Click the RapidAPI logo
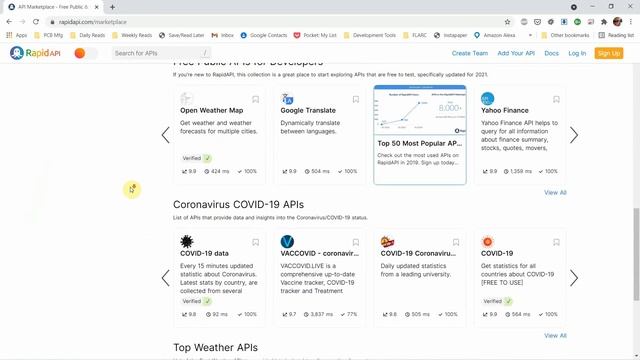The image size is (640, 360). [35, 53]
